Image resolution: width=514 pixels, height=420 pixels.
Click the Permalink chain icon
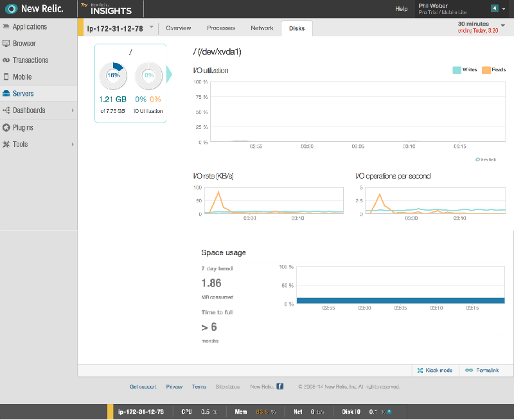pos(469,370)
